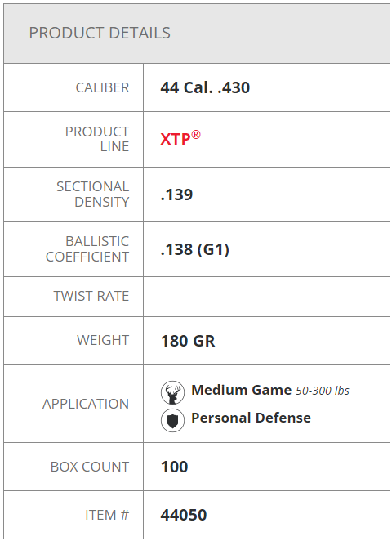
Task: Click the 44 Cal. .430 caliber value
Action: pyautogui.click(x=205, y=87)
